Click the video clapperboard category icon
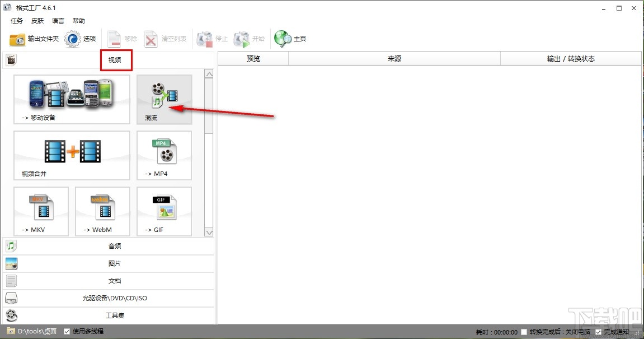 (11, 60)
